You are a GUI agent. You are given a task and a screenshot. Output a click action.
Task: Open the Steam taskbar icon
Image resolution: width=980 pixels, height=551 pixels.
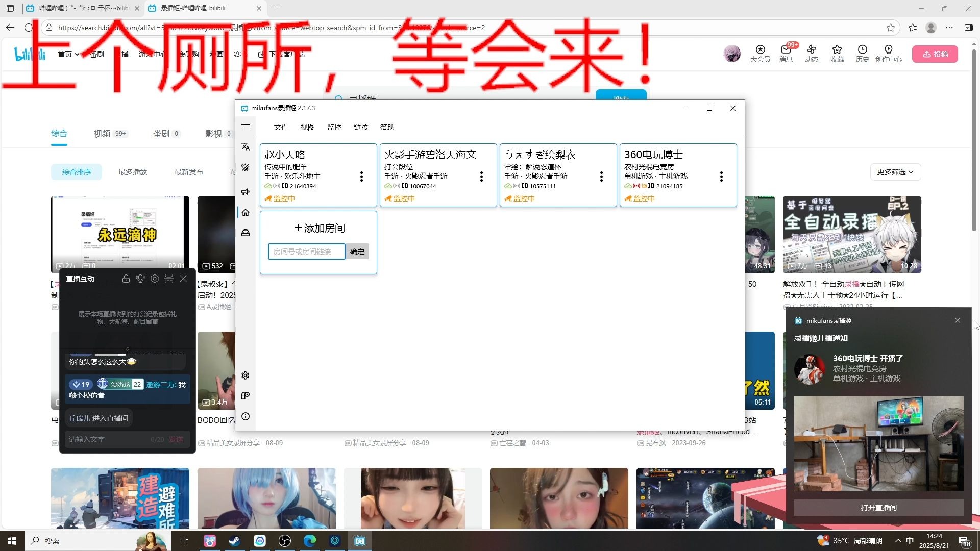234,541
